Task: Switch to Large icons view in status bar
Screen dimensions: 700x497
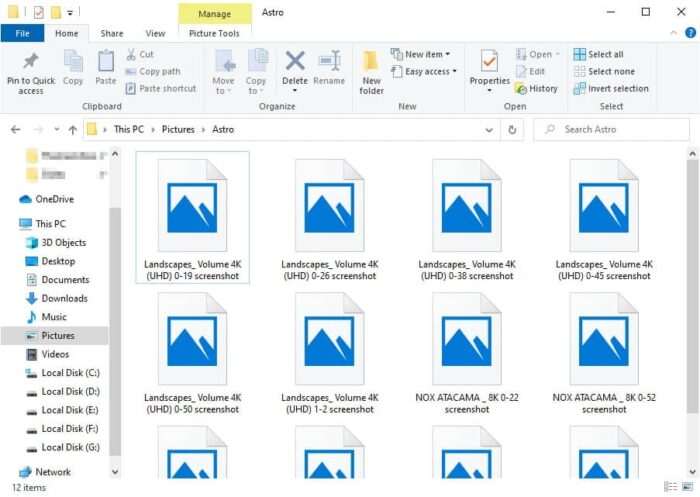Action: [x=688, y=487]
